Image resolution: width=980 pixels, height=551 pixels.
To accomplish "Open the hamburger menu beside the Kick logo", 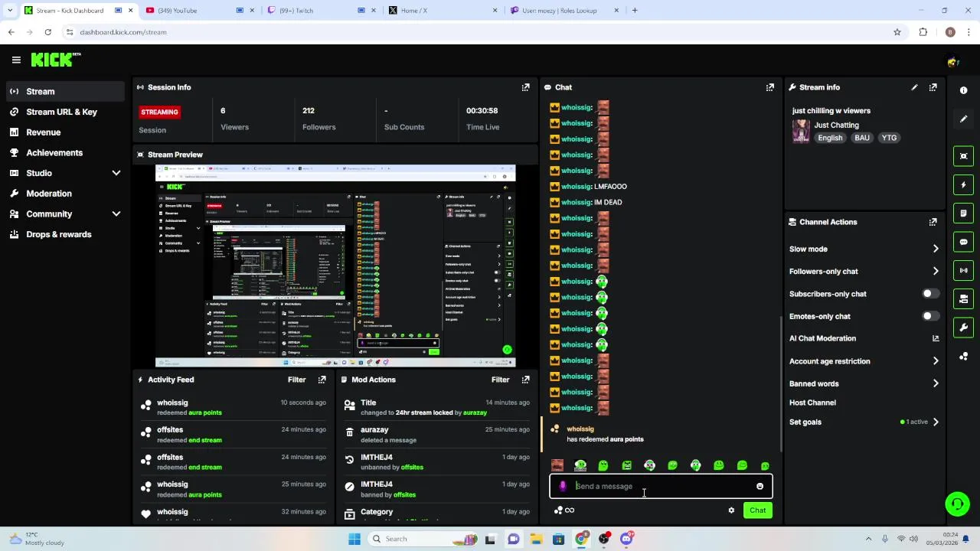I will [16, 60].
